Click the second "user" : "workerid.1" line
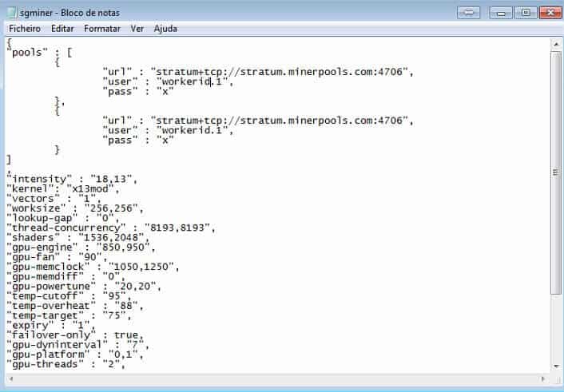 (x=168, y=130)
